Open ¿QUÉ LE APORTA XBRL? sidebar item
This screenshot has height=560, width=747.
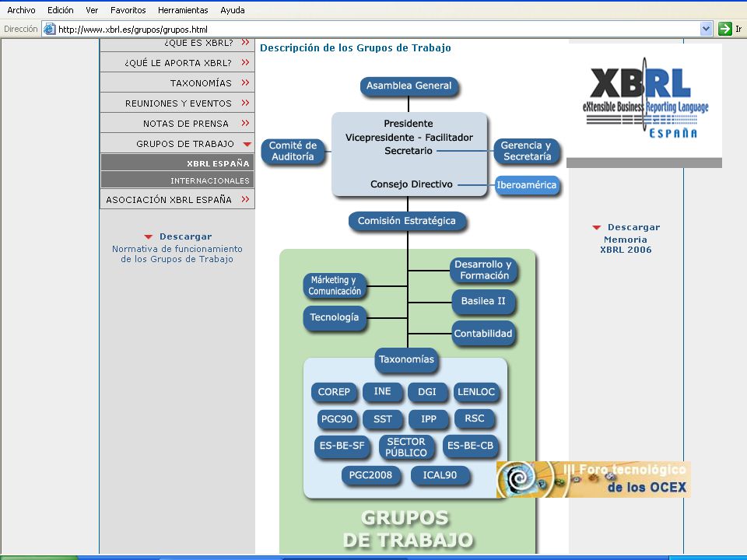tap(177, 62)
